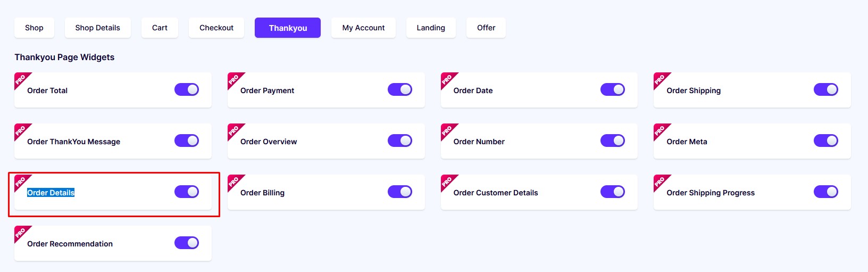Screen dimensions: 868x272
Task: Click the PRO badge on Order Billing
Action: pos(235,182)
